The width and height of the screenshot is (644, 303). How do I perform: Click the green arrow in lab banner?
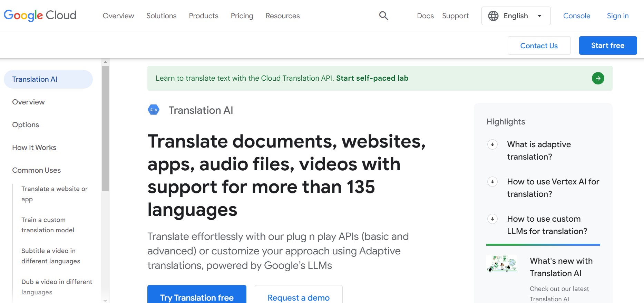[598, 78]
